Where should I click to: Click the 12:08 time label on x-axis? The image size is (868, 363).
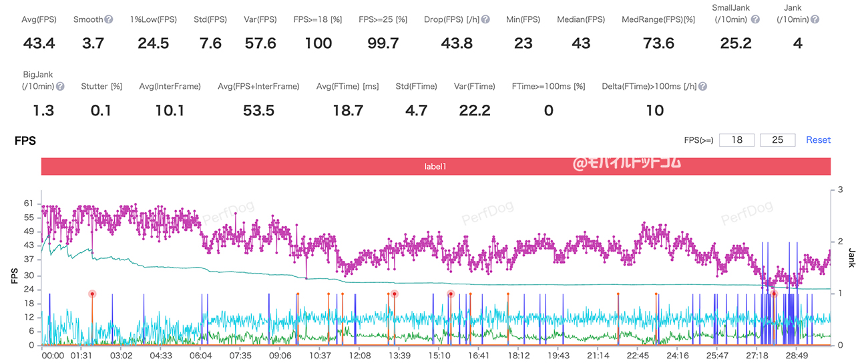[359, 356]
